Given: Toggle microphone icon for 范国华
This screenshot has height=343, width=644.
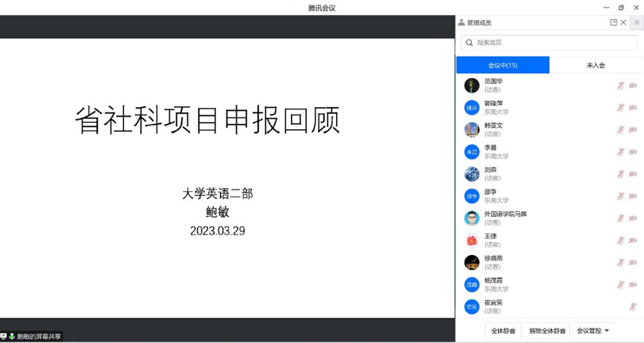Looking at the screenshot, I should (620, 85).
